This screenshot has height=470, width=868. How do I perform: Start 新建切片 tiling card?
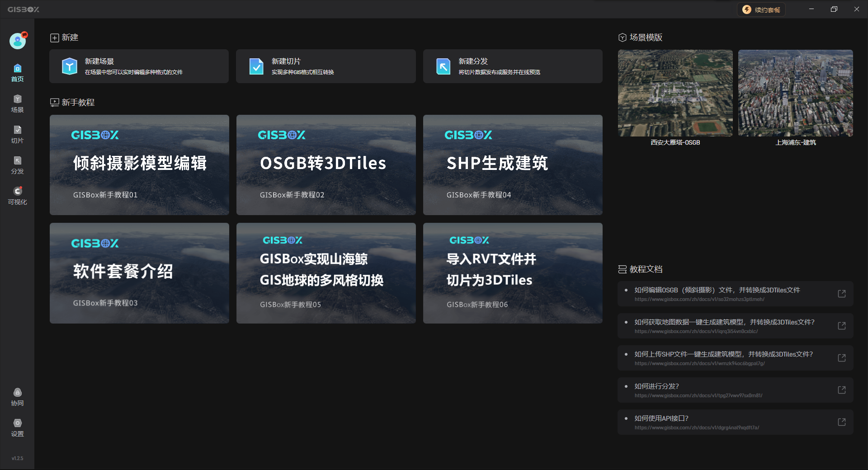pos(326,66)
